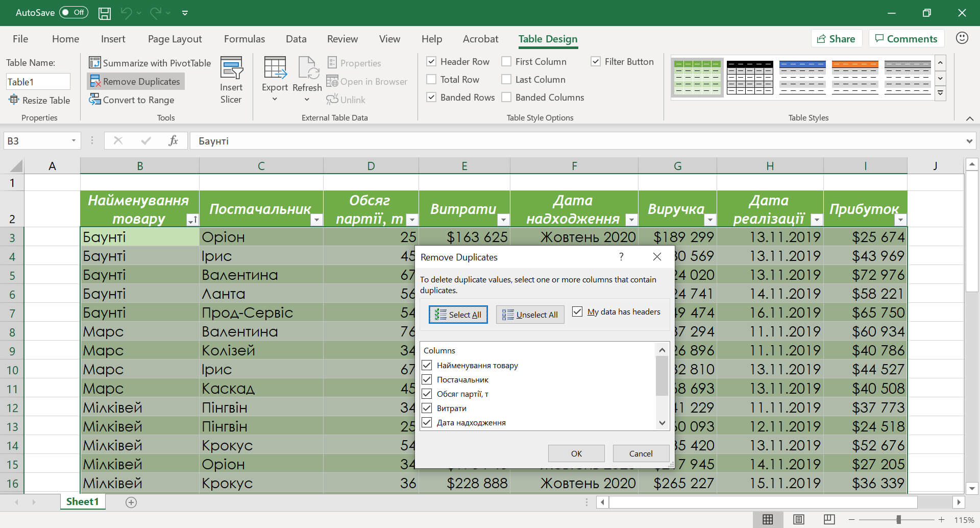Click Resize Table icon
980x528 pixels.
(x=14, y=100)
